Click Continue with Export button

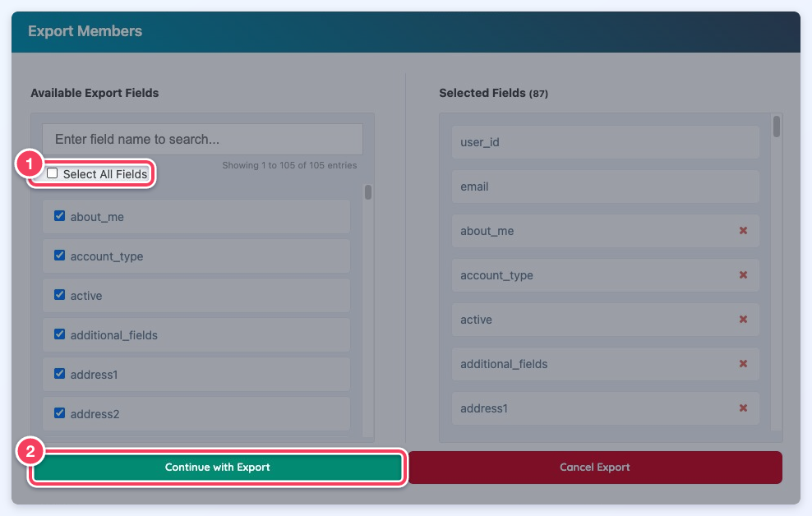tap(218, 468)
